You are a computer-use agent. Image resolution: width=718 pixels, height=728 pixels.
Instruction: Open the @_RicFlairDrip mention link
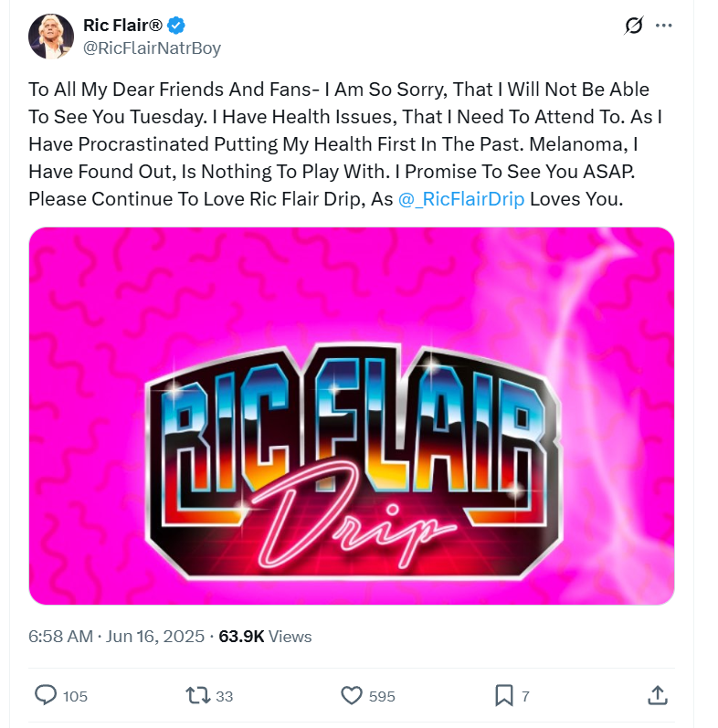(x=461, y=199)
